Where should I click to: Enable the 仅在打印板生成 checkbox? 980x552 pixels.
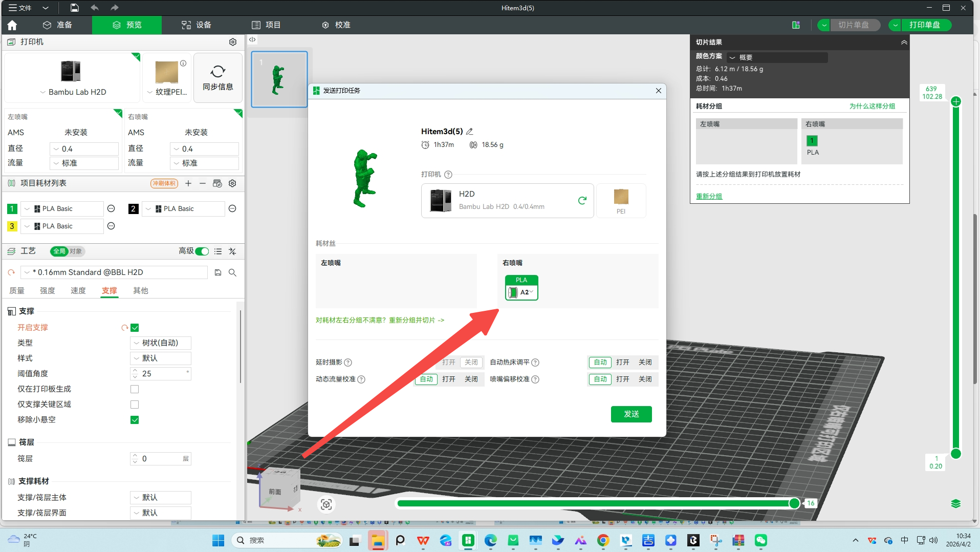135,389
